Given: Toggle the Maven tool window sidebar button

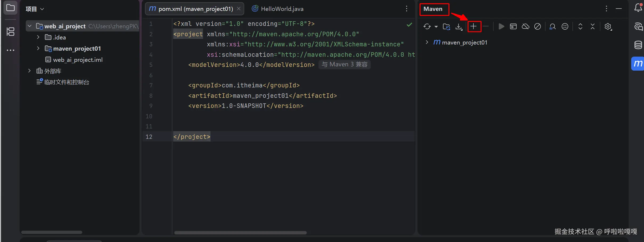Looking at the screenshot, I should (x=638, y=64).
